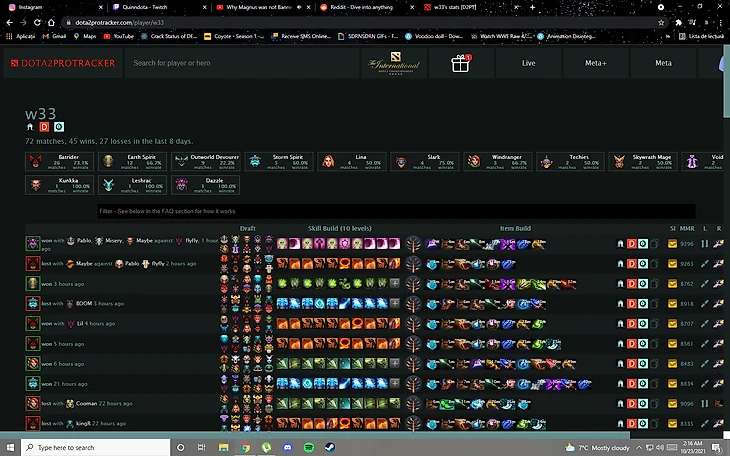Screen dimensions: 730x456
Task: Open the Meta+ navigation menu
Action: pyautogui.click(x=595, y=63)
